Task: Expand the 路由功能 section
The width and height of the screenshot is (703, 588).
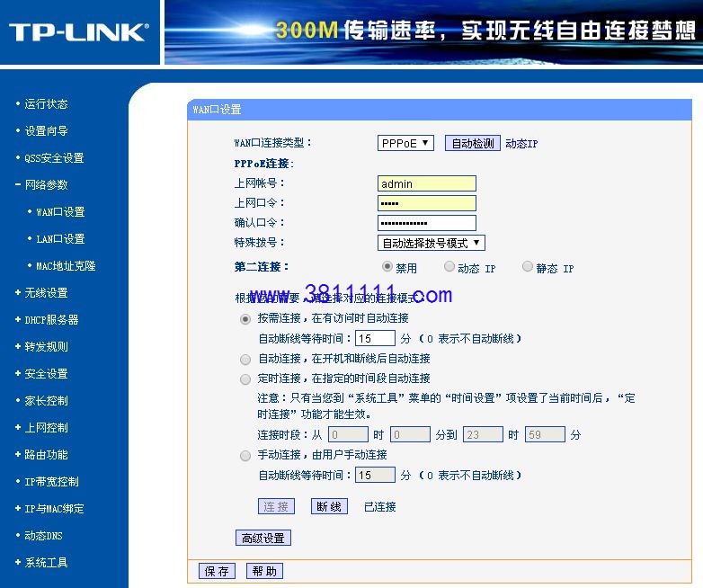Action: [x=46, y=454]
